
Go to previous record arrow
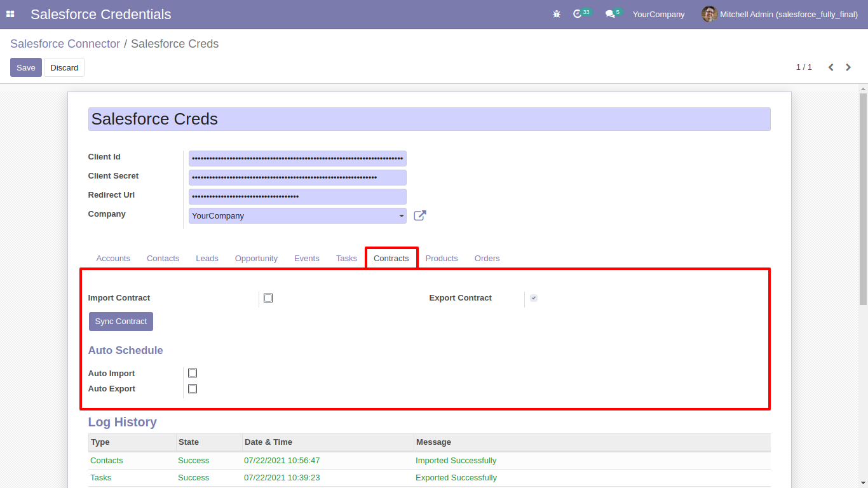tap(831, 67)
